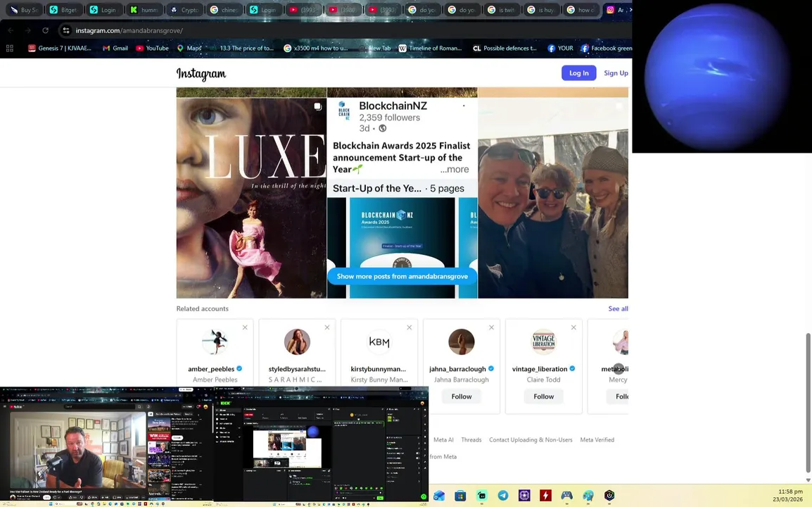
Task: Open the Meta Verified footer link
Action: click(597, 439)
